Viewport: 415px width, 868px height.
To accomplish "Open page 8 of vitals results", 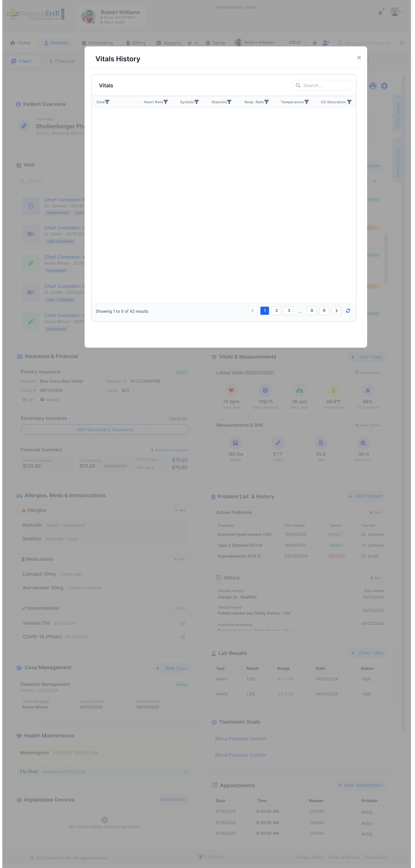I will 312,311.
